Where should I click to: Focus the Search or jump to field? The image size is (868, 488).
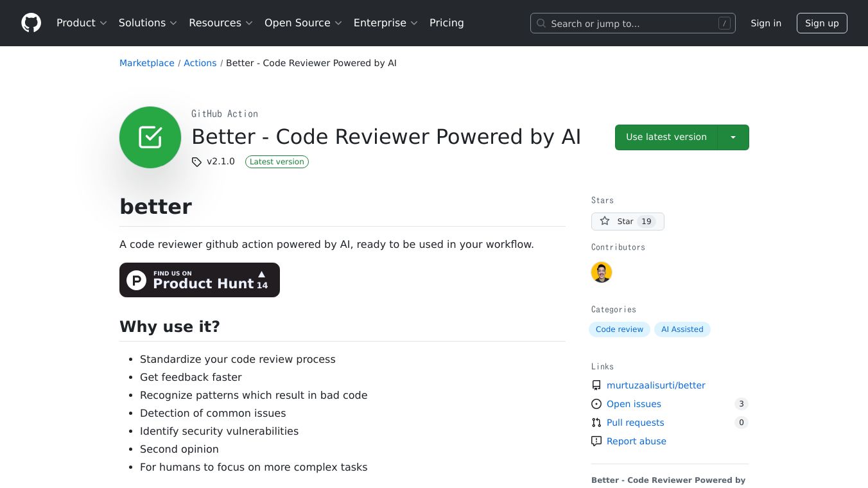coord(632,24)
